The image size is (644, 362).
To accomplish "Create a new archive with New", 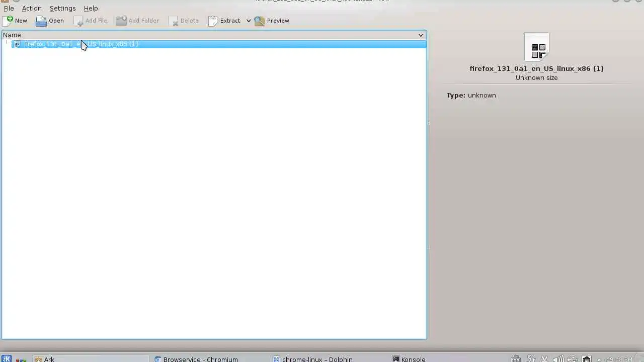I will 15,21.
